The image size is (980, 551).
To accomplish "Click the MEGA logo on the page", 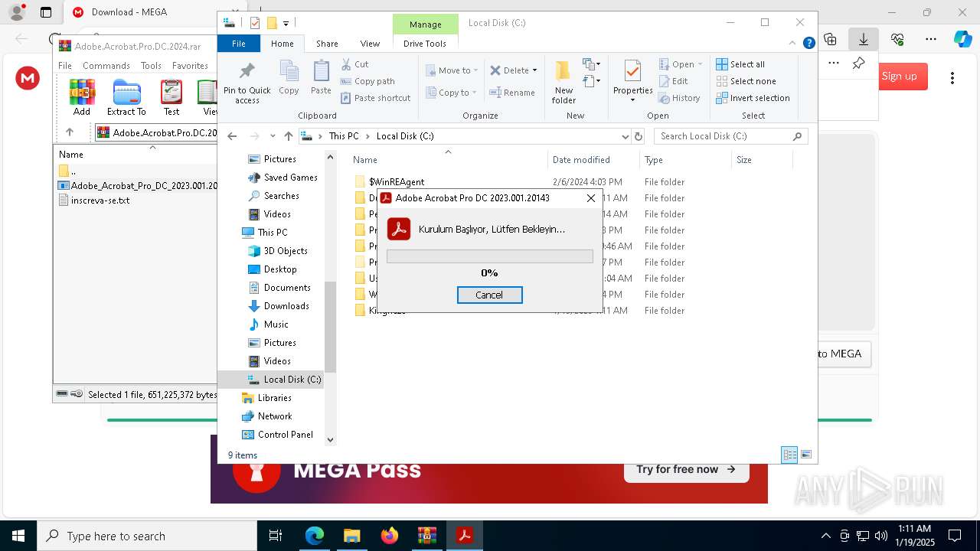I will click(28, 77).
